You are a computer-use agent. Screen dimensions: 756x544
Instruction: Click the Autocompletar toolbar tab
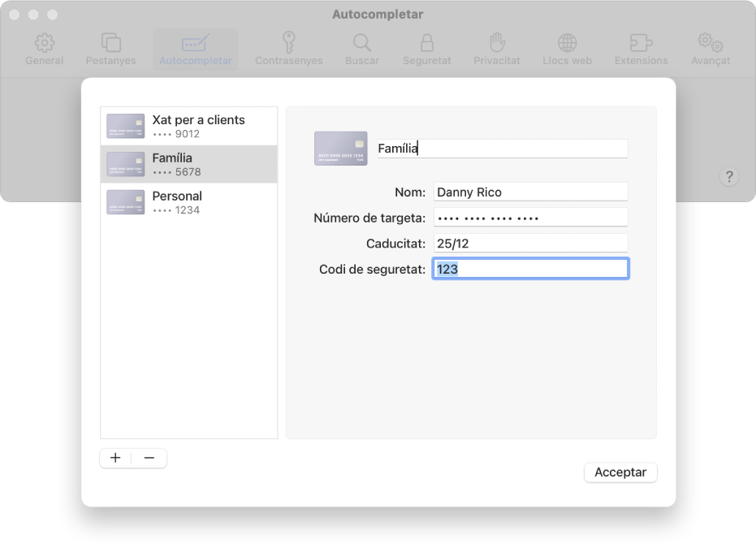[196, 50]
